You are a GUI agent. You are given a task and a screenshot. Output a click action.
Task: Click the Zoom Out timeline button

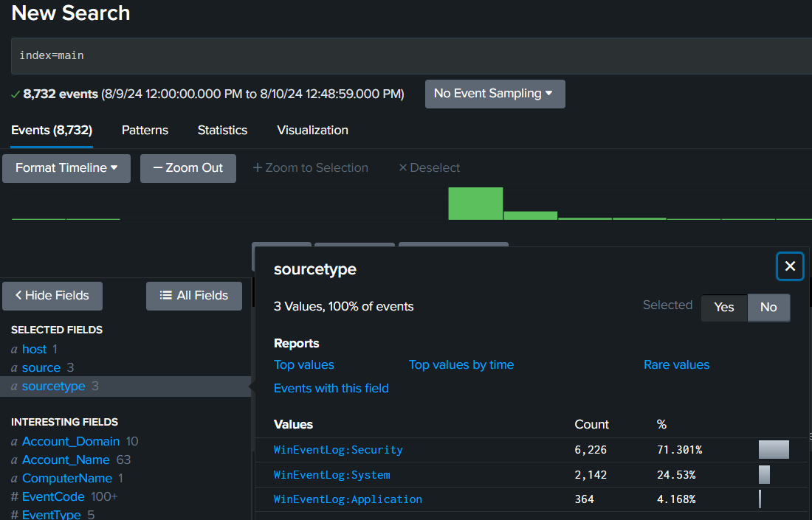(187, 168)
